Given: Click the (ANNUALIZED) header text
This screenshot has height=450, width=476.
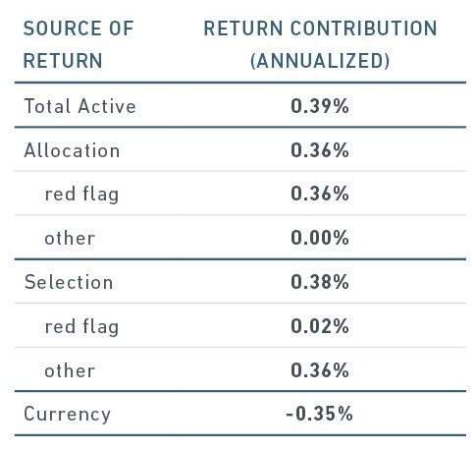Looking at the screenshot, I should 320,61.
